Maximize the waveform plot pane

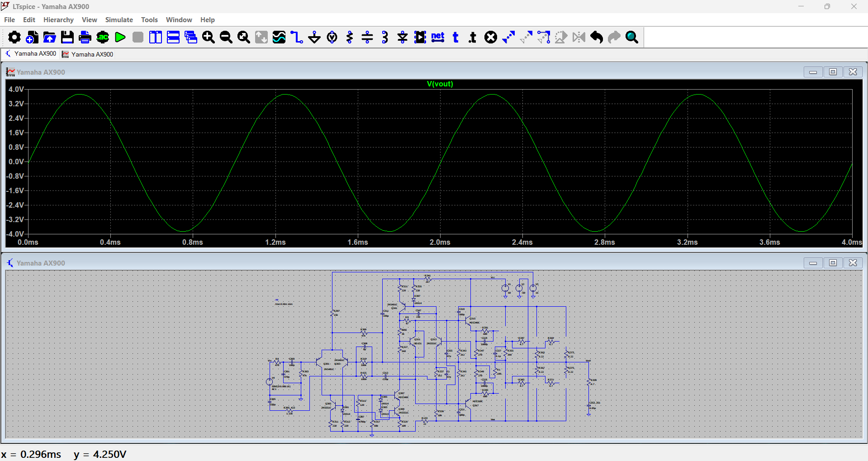(x=833, y=72)
